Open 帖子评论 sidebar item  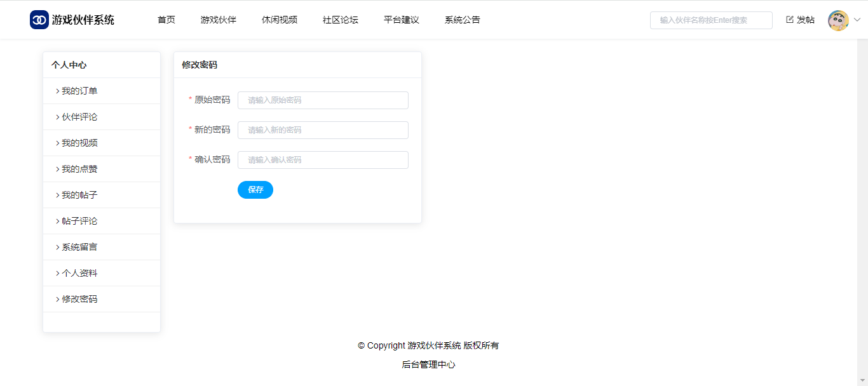point(102,221)
